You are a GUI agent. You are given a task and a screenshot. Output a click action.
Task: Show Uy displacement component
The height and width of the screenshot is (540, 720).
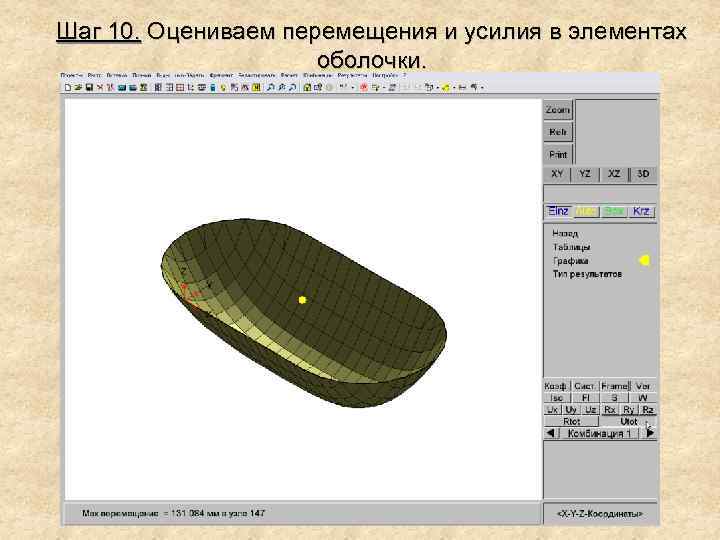tap(571, 410)
